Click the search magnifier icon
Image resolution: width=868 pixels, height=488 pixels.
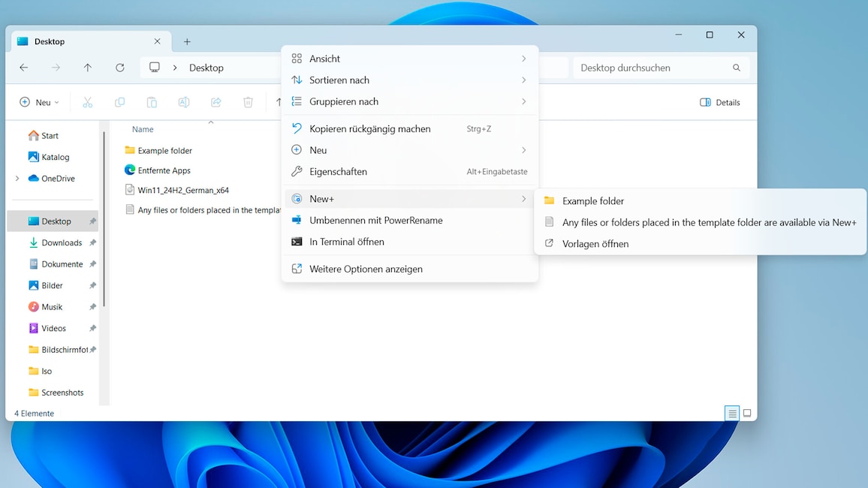(737, 68)
